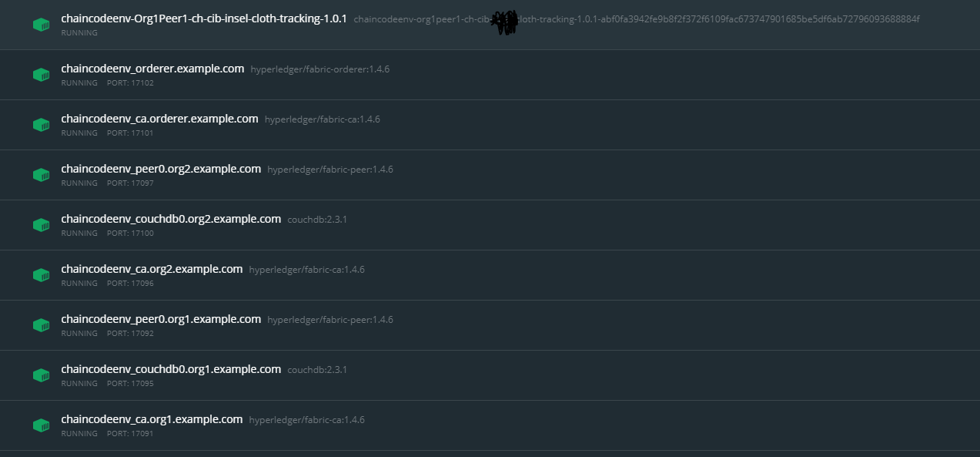Open the chaincodeenv_couchdb0.org2.example.com container
This screenshot has width=980, height=457.
pos(171,219)
